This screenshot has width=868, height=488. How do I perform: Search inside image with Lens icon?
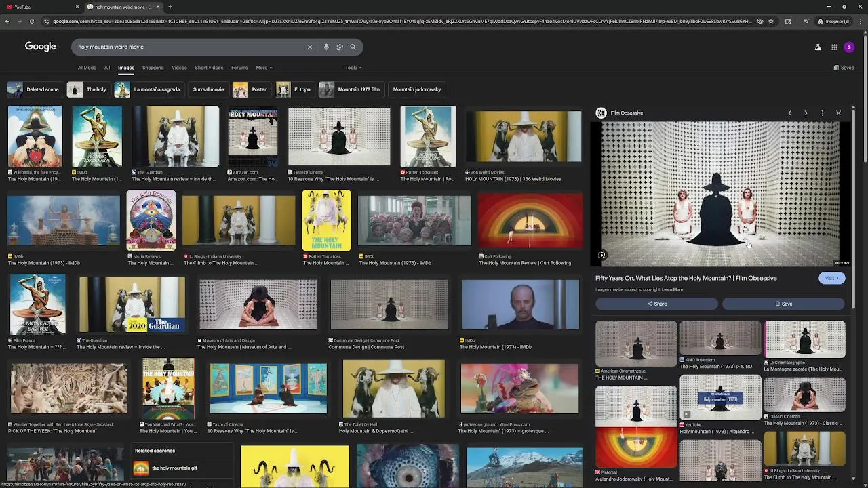coord(601,256)
